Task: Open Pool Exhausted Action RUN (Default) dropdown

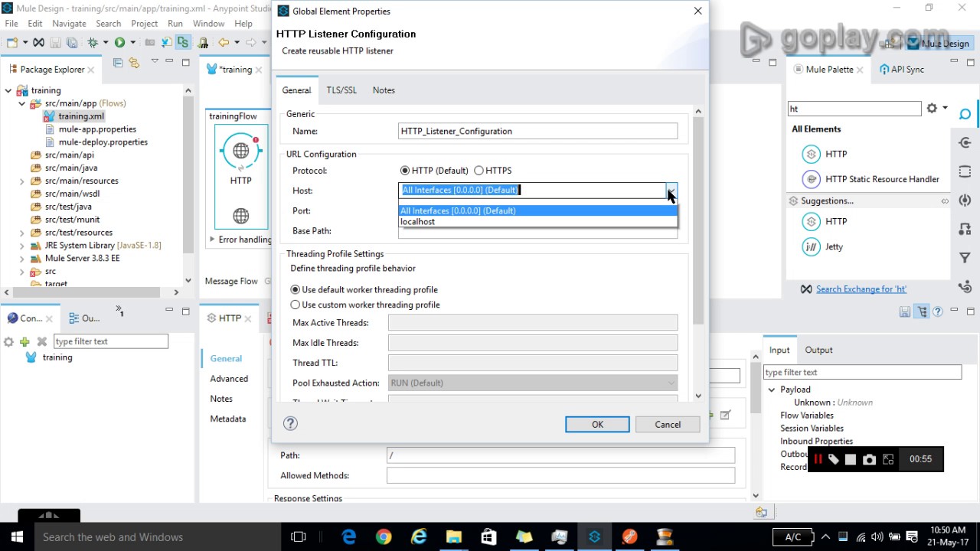Action: click(532, 383)
